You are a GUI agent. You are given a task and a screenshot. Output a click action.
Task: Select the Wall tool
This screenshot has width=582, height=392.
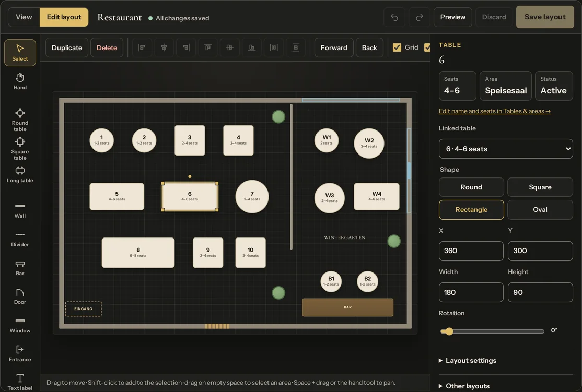pos(20,209)
